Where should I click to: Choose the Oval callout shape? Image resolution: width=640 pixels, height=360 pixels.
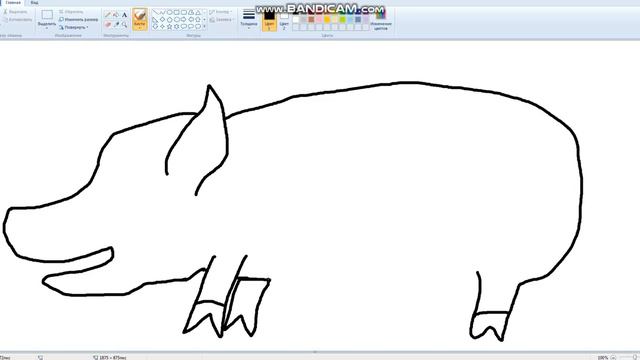pyautogui.click(x=191, y=27)
